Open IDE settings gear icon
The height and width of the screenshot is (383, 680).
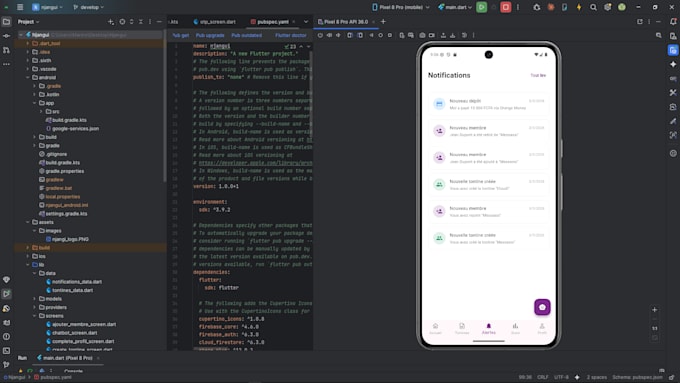click(x=608, y=7)
